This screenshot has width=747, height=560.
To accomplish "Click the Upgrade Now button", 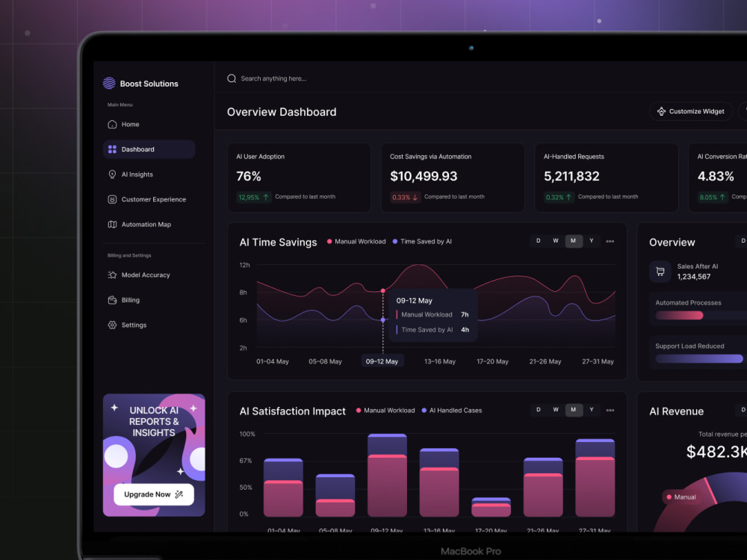I will 154,494.
